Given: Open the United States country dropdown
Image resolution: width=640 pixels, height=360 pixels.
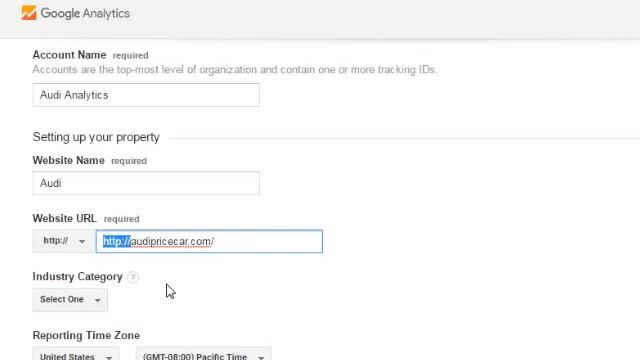Looking at the screenshot, I should (x=76, y=354).
